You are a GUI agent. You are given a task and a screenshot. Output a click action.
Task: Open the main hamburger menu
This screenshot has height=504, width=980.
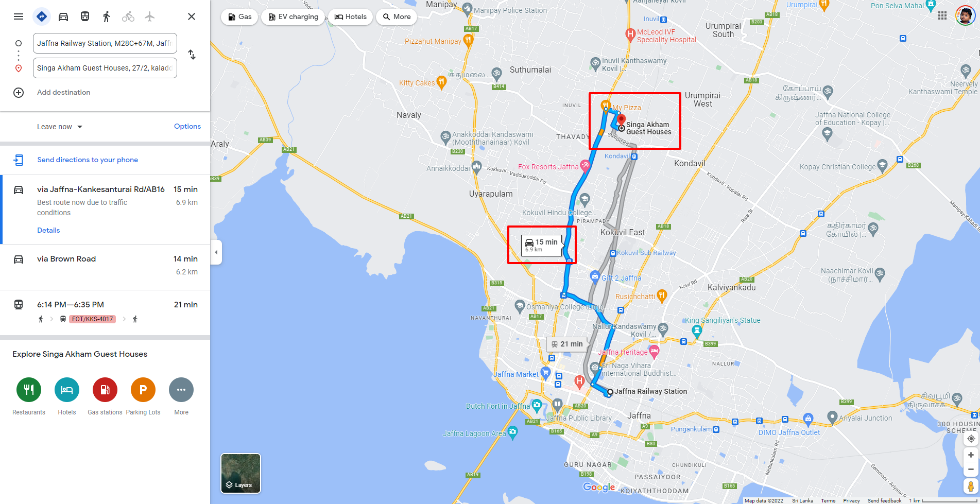(19, 16)
